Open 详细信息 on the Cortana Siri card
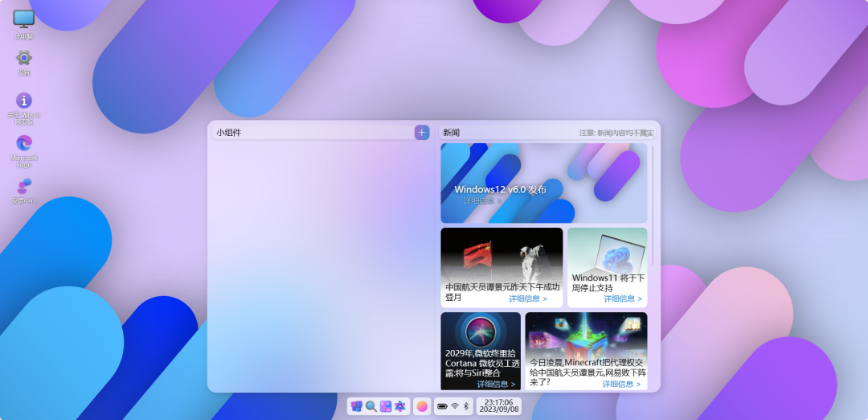The width and height of the screenshot is (868, 420). point(496,384)
